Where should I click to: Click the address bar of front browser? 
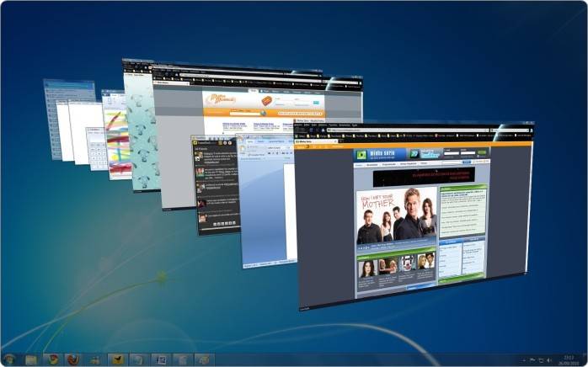tap(408, 130)
